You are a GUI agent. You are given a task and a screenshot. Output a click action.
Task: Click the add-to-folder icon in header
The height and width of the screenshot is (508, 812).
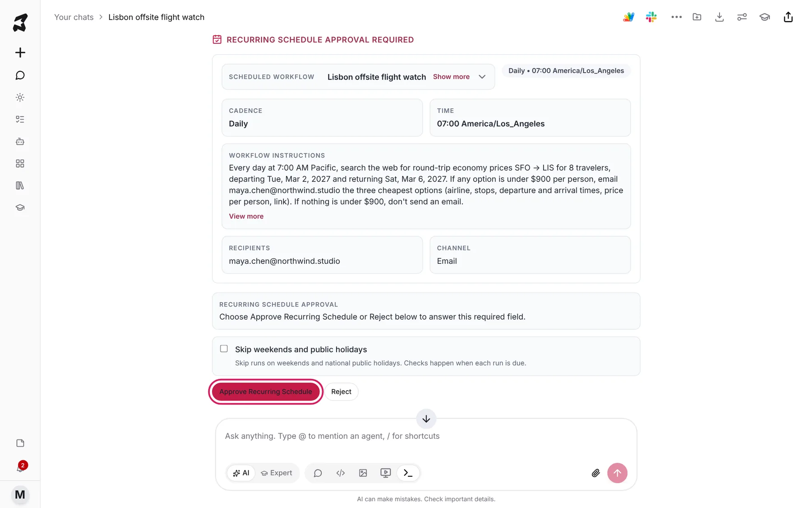click(697, 17)
